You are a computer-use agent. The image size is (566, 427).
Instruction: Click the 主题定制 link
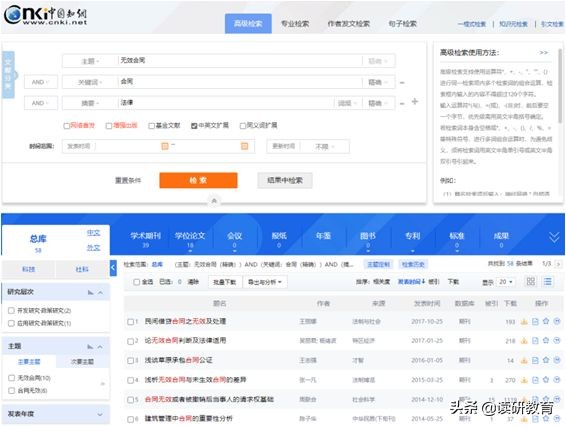(378, 265)
